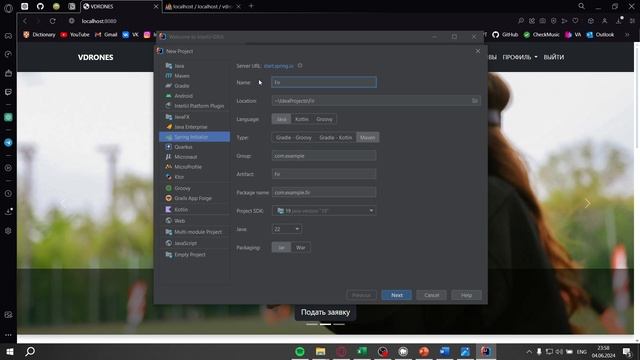Open the Gmail bookmark
Image resolution: width=640 pixels, height=360 pixels.
pyautogui.click(x=106, y=35)
